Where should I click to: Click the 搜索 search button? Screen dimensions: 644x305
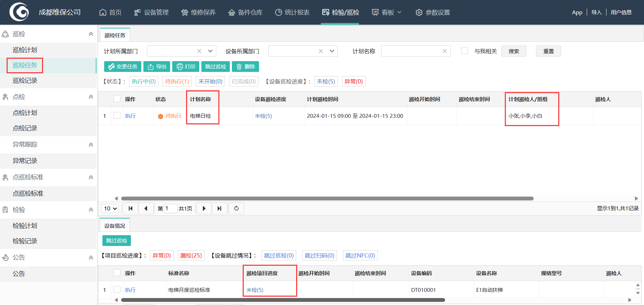[514, 51]
